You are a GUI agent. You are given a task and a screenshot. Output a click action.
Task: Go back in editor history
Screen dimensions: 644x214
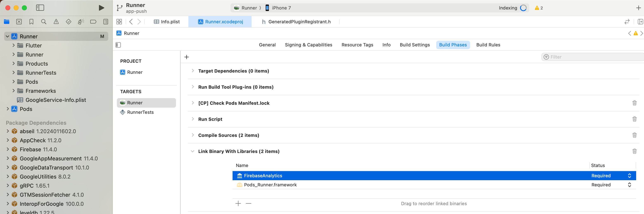pos(131,22)
